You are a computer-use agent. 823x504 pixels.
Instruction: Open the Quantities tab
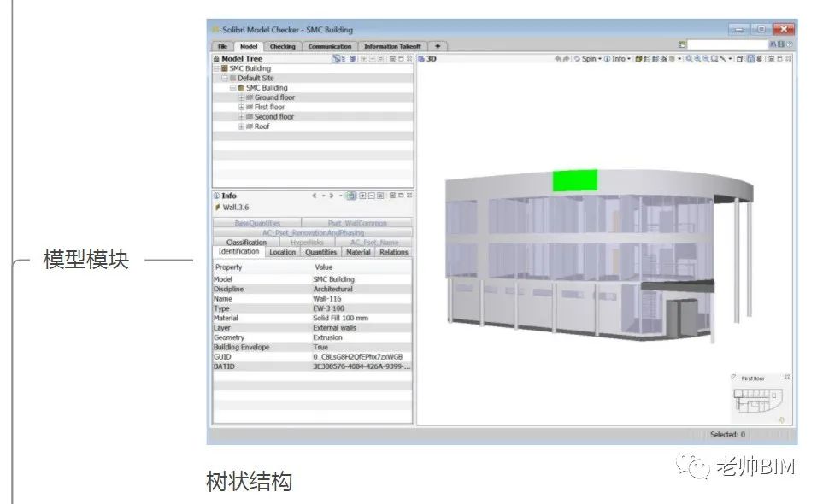tap(320, 252)
